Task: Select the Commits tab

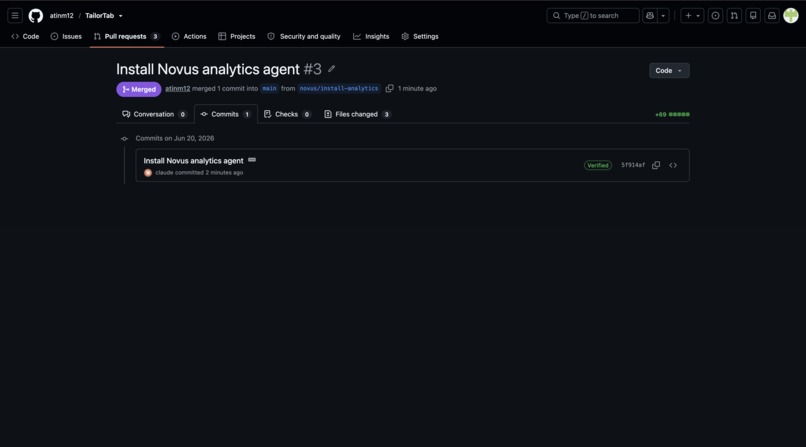Action: [x=226, y=114]
